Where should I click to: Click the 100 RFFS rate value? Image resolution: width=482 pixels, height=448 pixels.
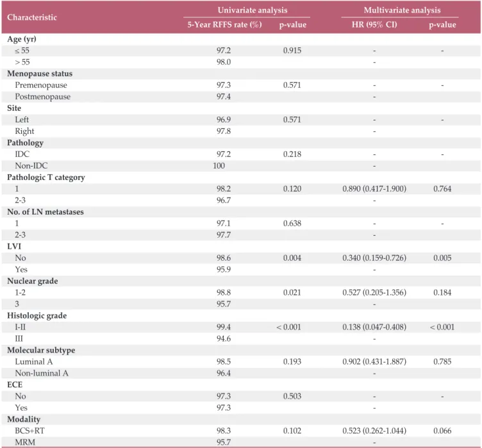[x=219, y=166]
